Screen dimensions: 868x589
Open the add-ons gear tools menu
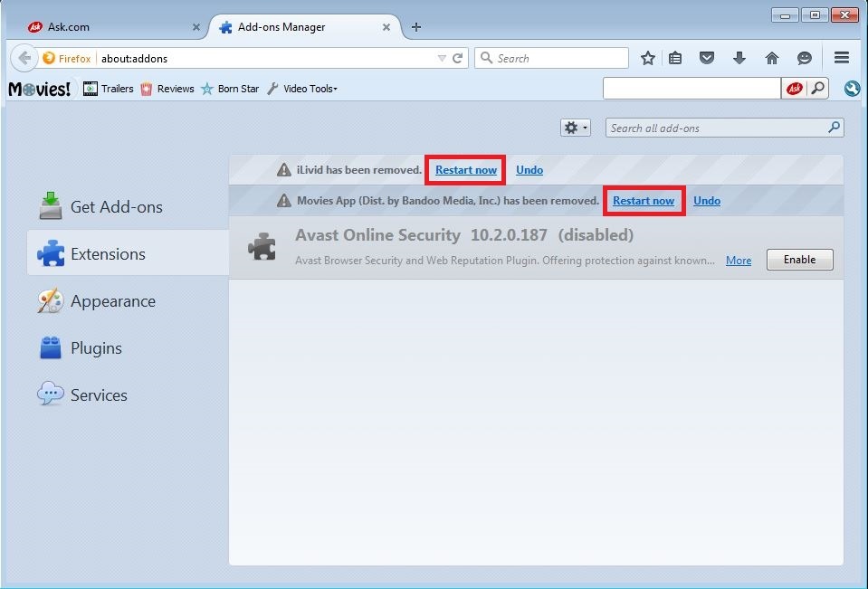tap(575, 128)
